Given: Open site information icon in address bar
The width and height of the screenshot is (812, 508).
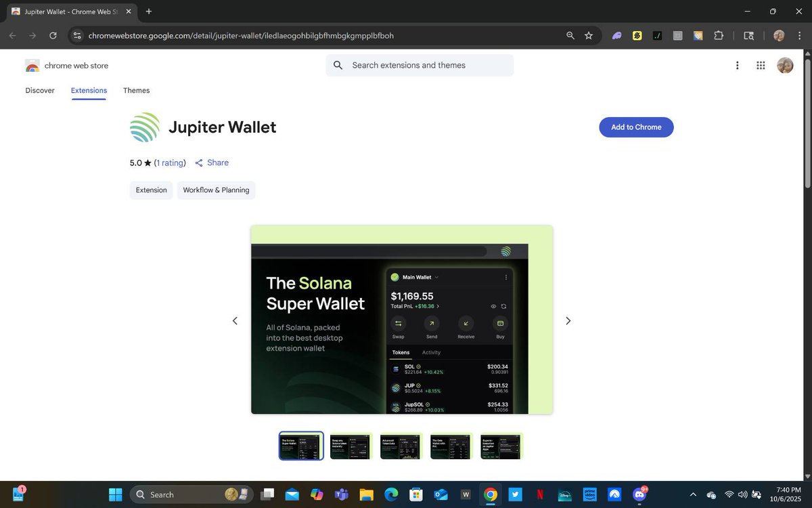Looking at the screenshot, I should tap(77, 35).
